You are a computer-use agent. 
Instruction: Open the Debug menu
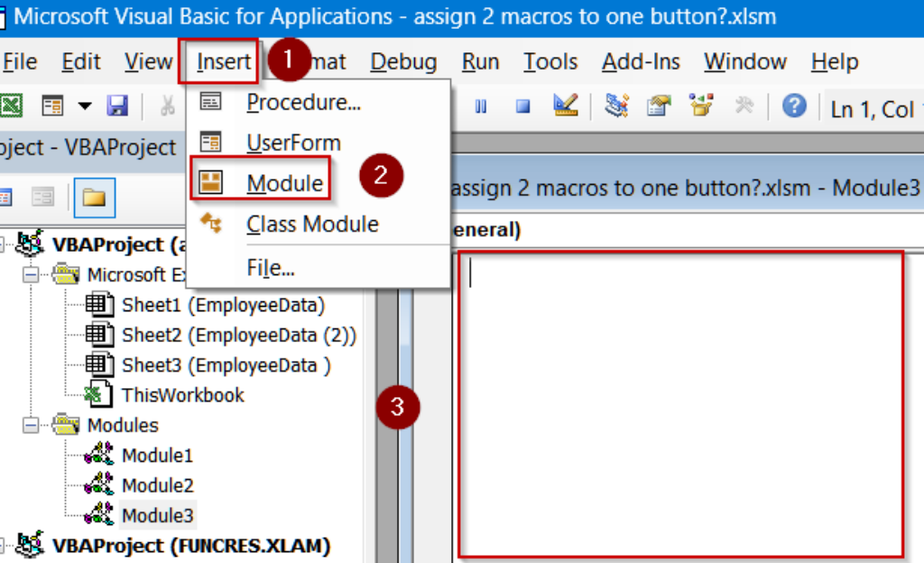(403, 61)
